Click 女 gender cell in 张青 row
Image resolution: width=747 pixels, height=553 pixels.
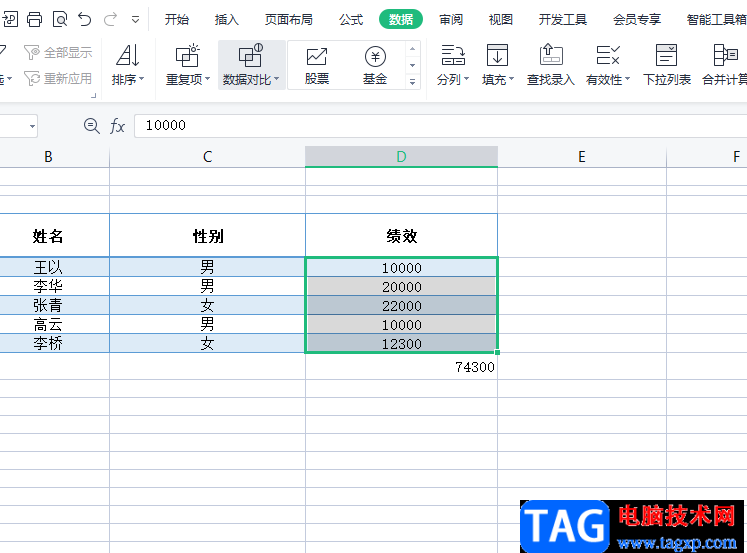207,305
